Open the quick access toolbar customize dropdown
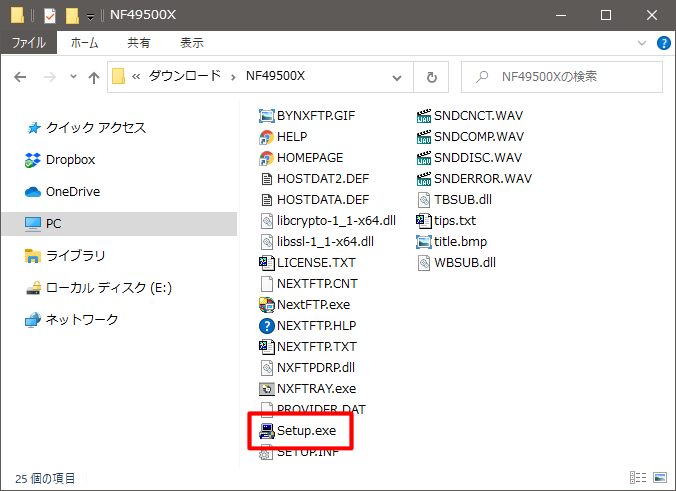676x491 pixels. (x=91, y=17)
